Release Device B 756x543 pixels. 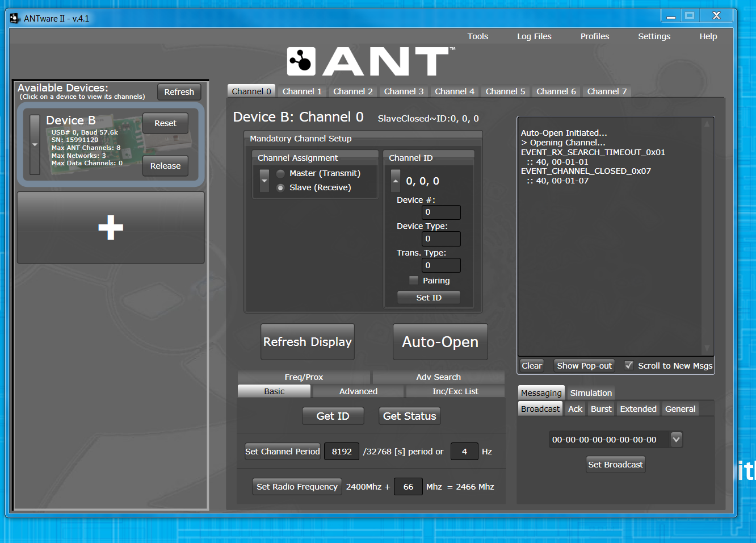click(x=165, y=166)
